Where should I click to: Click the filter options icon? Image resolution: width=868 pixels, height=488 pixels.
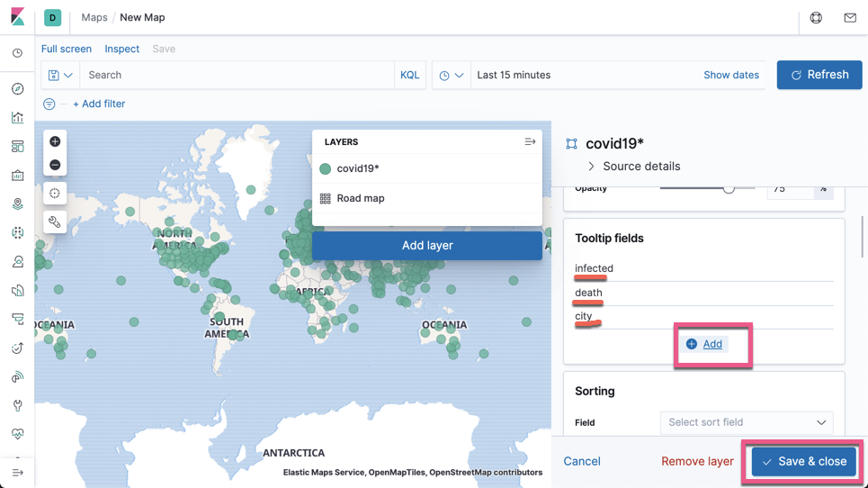coord(49,104)
